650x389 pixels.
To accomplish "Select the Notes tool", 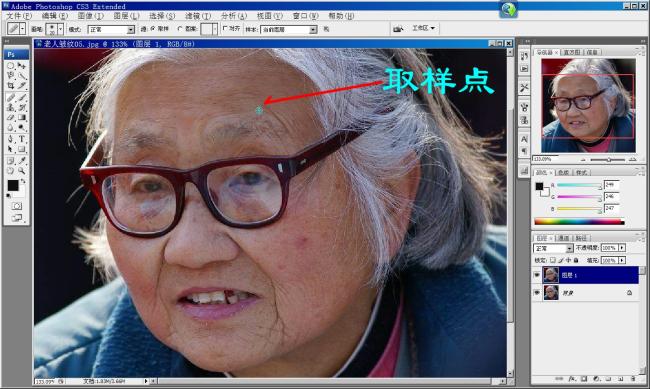I will click(11, 160).
